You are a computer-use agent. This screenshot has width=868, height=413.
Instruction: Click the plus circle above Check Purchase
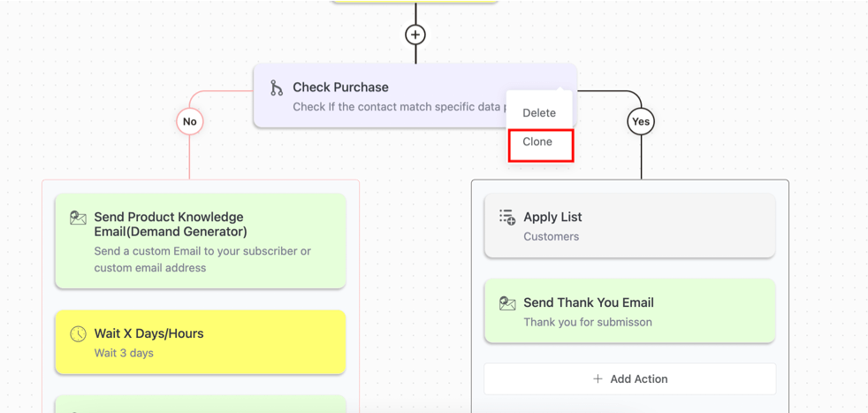415,34
